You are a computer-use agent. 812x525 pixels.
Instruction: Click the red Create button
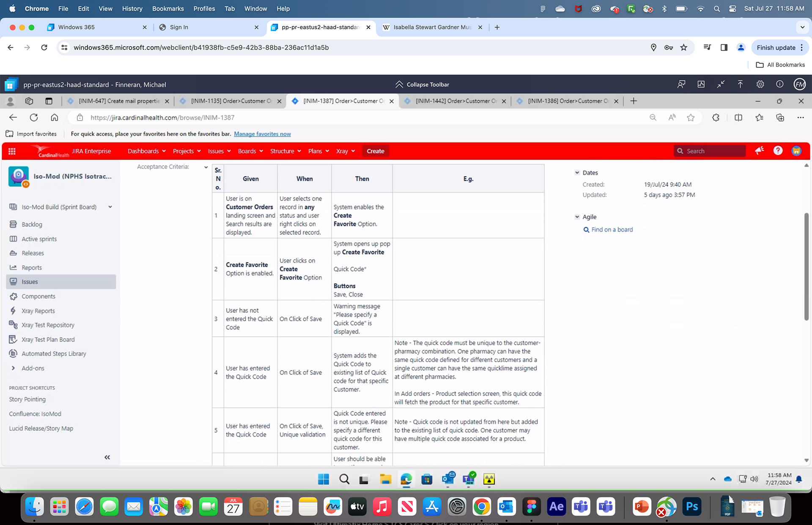tap(375, 151)
